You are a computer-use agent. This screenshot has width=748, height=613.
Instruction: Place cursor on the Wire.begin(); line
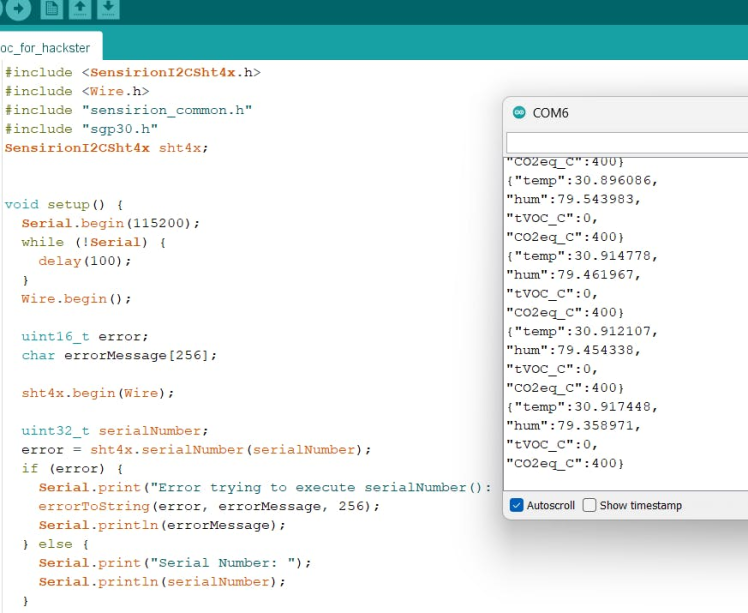pos(76,298)
